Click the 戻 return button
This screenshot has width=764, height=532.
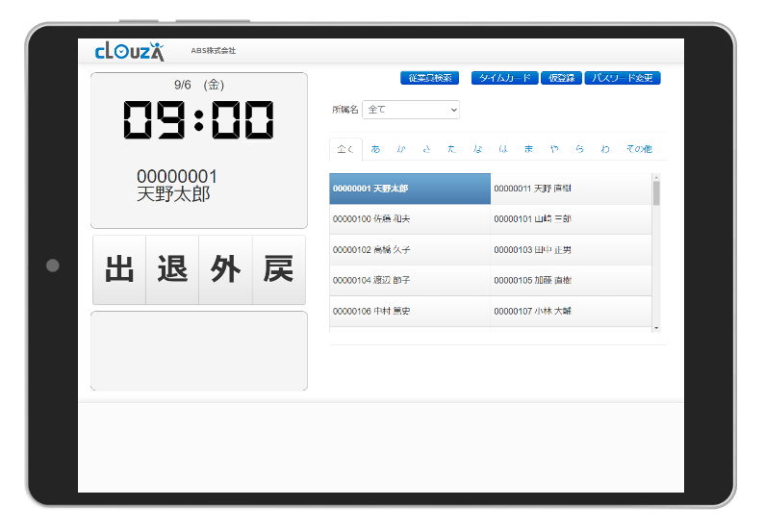click(279, 270)
